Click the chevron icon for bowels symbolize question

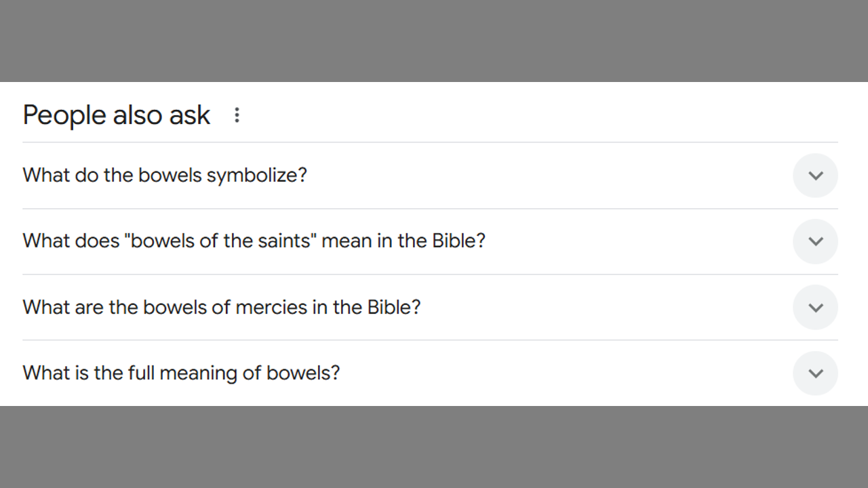(x=815, y=176)
